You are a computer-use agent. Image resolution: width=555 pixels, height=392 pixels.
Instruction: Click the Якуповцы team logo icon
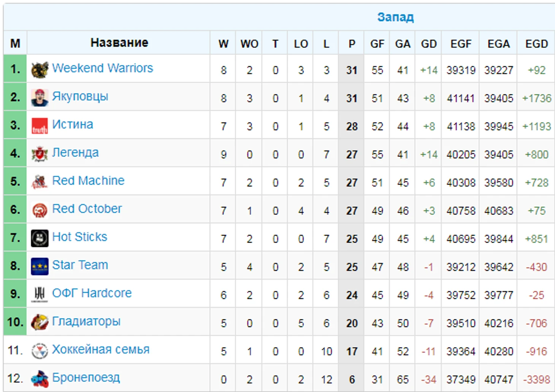(x=40, y=98)
